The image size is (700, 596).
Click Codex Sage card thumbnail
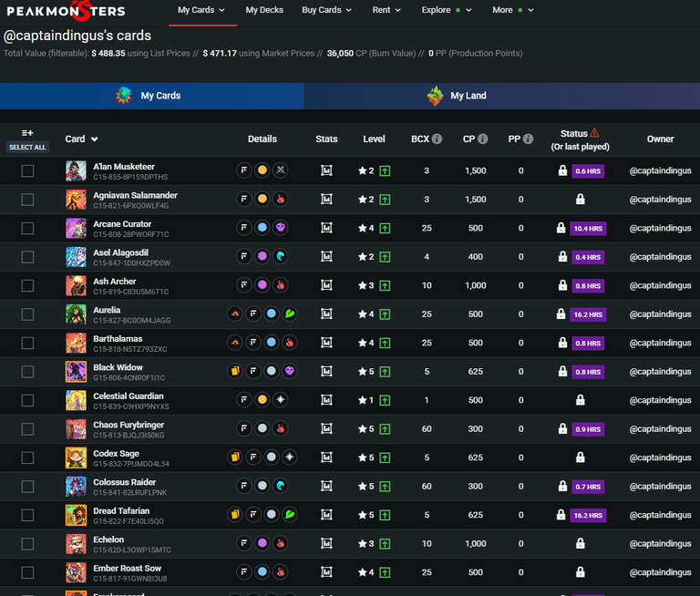point(76,457)
